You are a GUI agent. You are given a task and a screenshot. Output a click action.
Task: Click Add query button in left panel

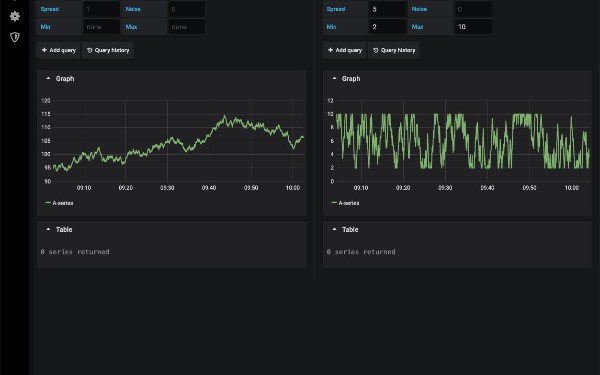59,50
